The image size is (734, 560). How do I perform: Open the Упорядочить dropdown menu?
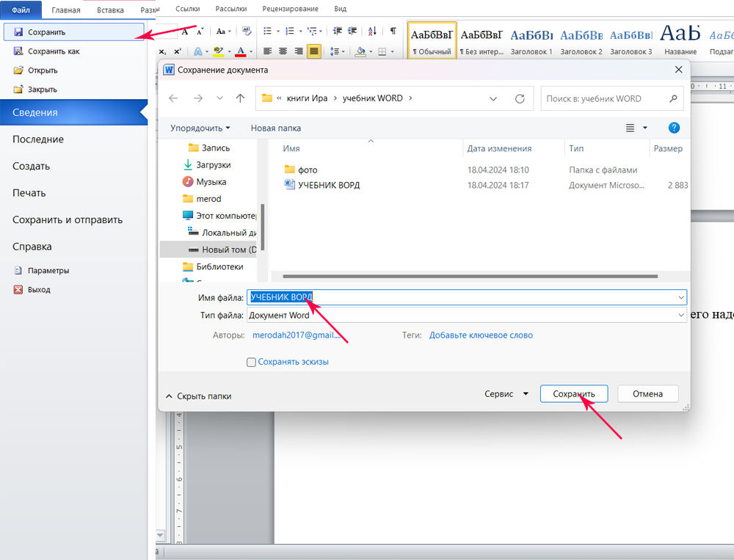pyautogui.click(x=200, y=128)
